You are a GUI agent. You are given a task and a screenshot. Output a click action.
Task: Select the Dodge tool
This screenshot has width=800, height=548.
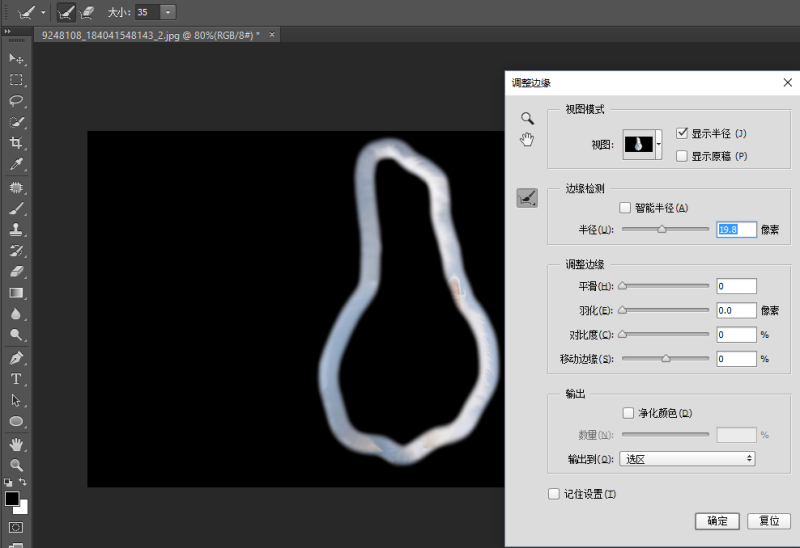[x=16, y=335]
